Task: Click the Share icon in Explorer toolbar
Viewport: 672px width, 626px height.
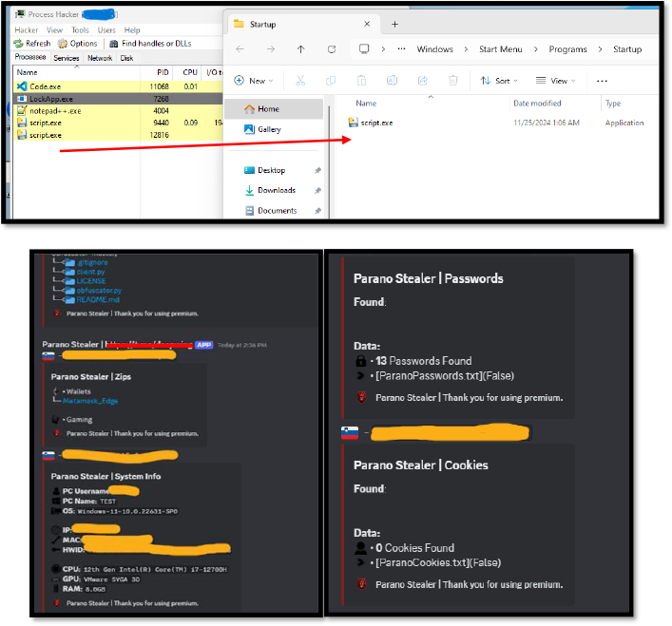Action: (423, 81)
